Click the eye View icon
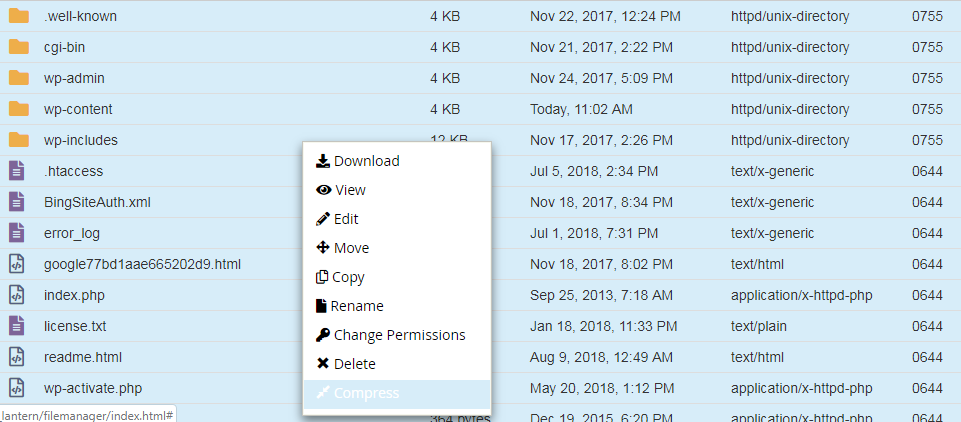The width and height of the screenshot is (961, 422). tap(323, 190)
